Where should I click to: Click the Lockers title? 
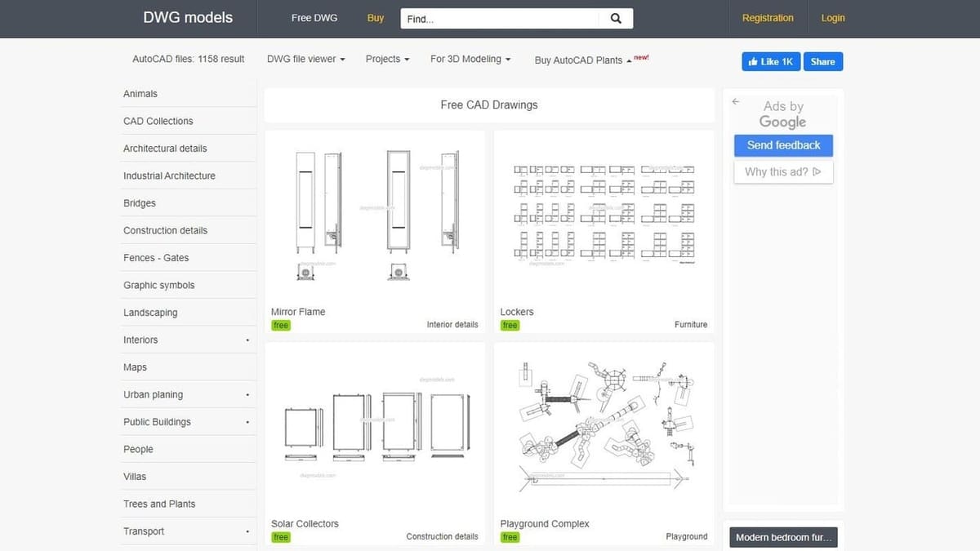[517, 312]
